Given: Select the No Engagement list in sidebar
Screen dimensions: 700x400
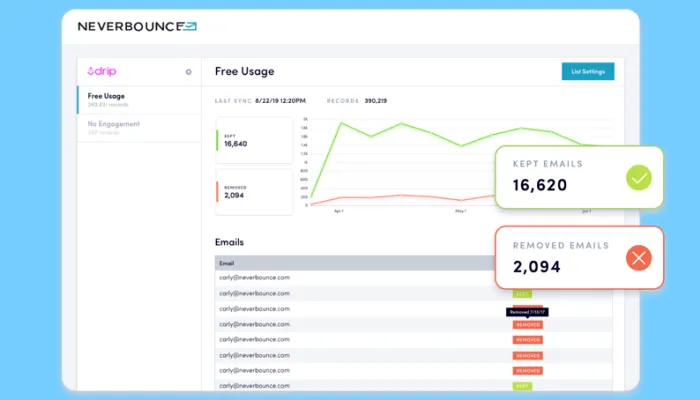Looking at the screenshot, I should 139,128.
